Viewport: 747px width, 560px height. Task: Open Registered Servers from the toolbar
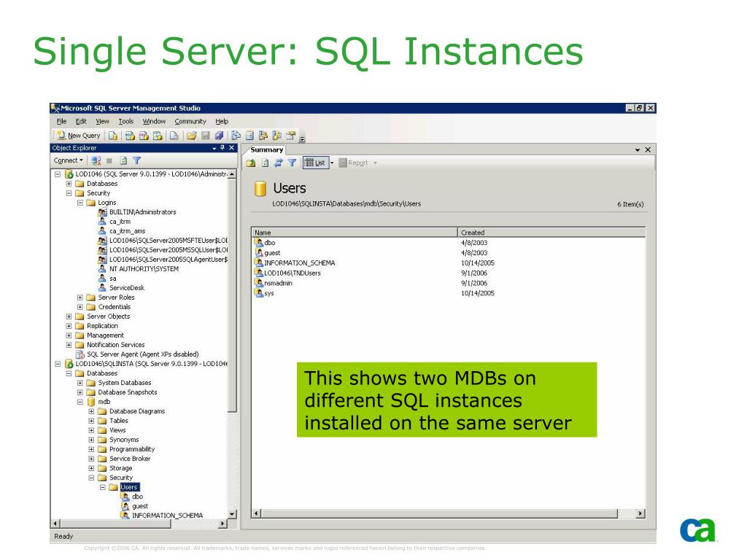coord(236,136)
